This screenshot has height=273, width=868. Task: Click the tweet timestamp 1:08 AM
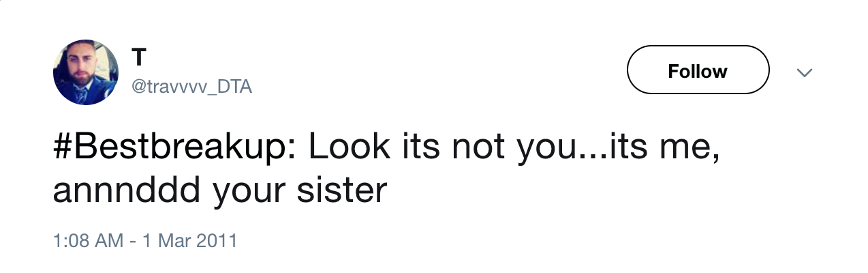click(x=88, y=241)
